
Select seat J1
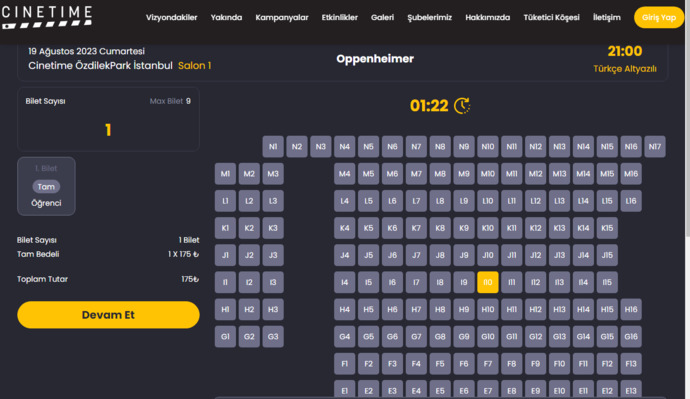[x=225, y=255]
